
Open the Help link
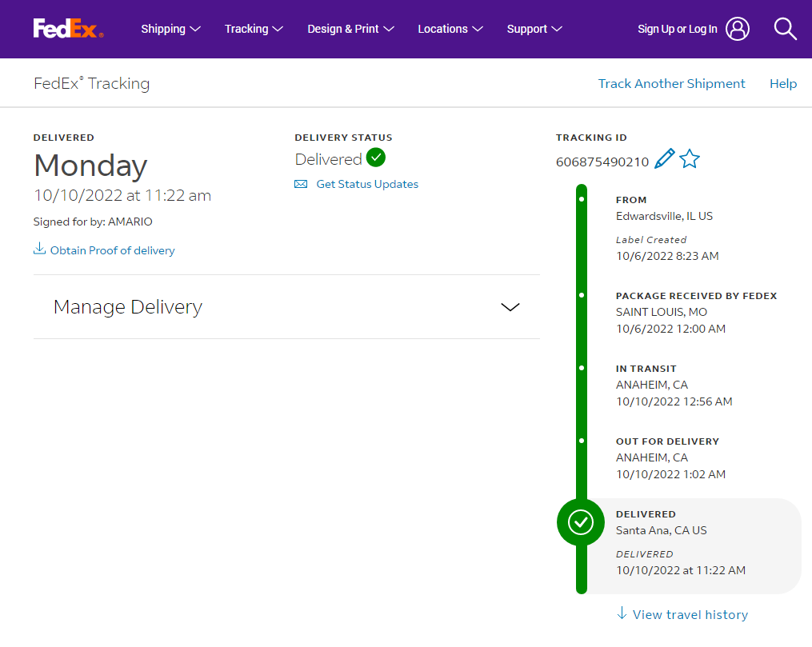(x=783, y=84)
